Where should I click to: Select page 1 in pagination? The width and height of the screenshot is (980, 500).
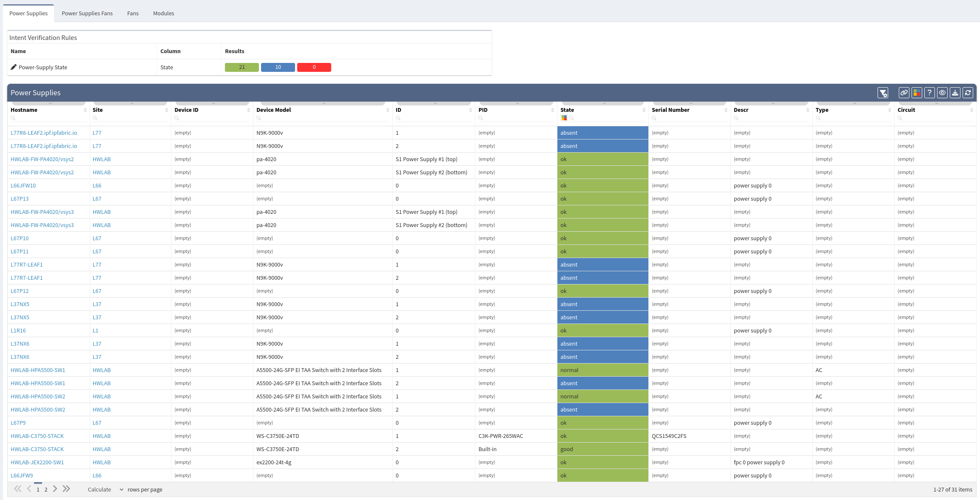[38, 490]
